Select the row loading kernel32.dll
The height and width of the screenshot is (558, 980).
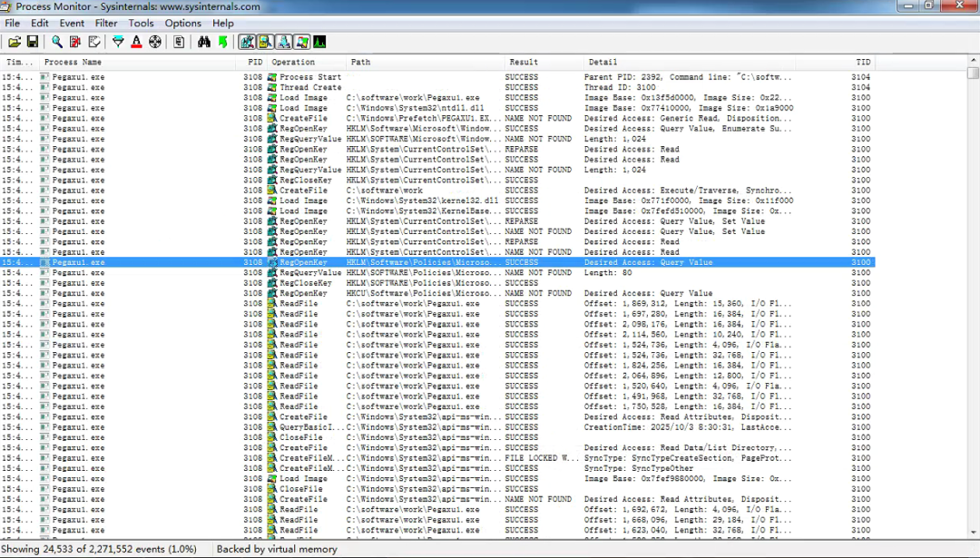[437, 201]
